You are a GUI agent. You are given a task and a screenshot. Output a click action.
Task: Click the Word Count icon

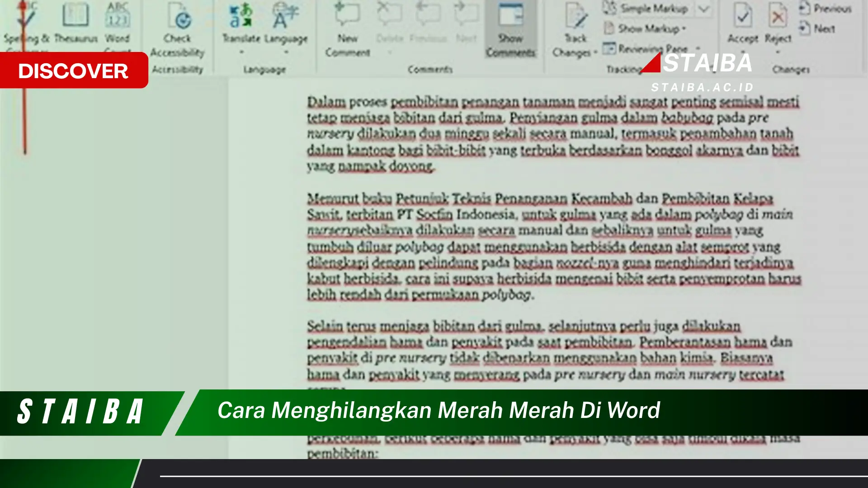point(118,15)
